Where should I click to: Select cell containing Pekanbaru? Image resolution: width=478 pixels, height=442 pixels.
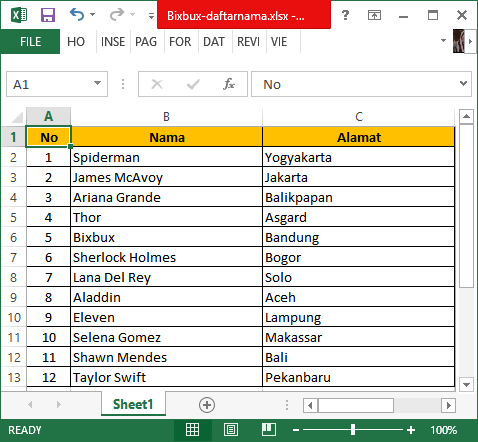[x=359, y=377]
